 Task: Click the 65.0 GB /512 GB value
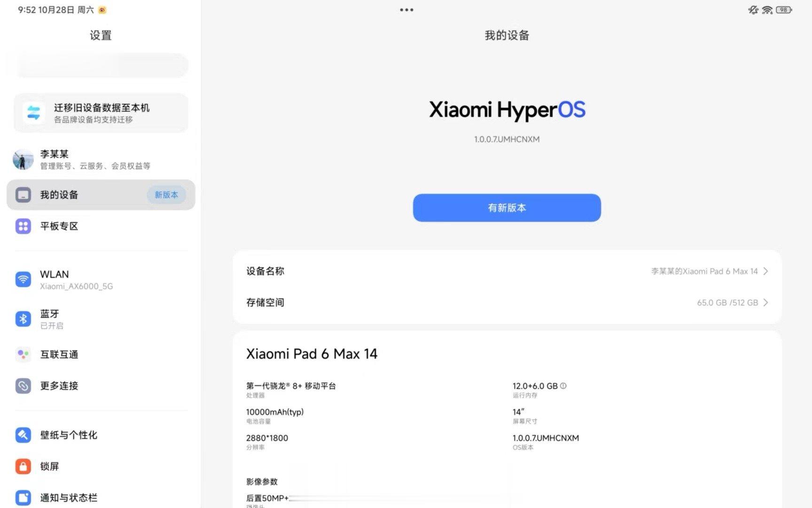(727, 302)
